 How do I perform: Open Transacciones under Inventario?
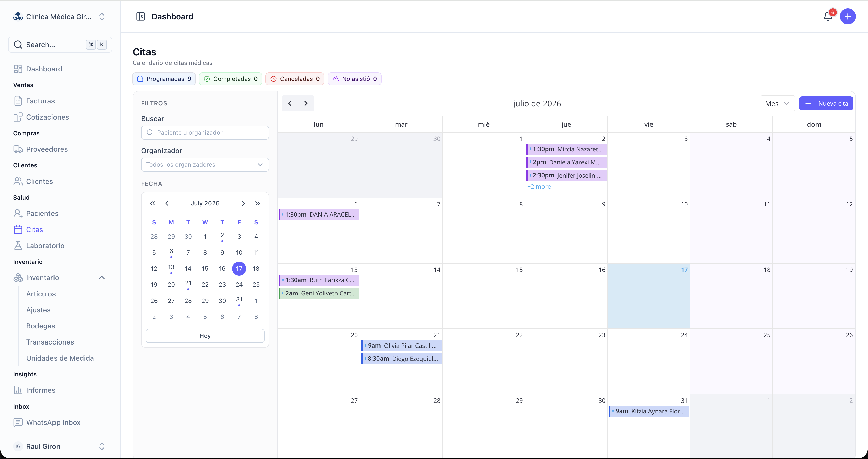pyautogui.click(x=50, y=342)
